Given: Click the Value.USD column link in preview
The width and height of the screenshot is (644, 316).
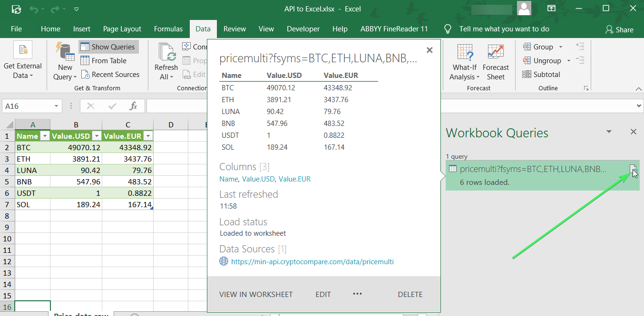Looking at the screenshot, I should click(x=258, y=179).
